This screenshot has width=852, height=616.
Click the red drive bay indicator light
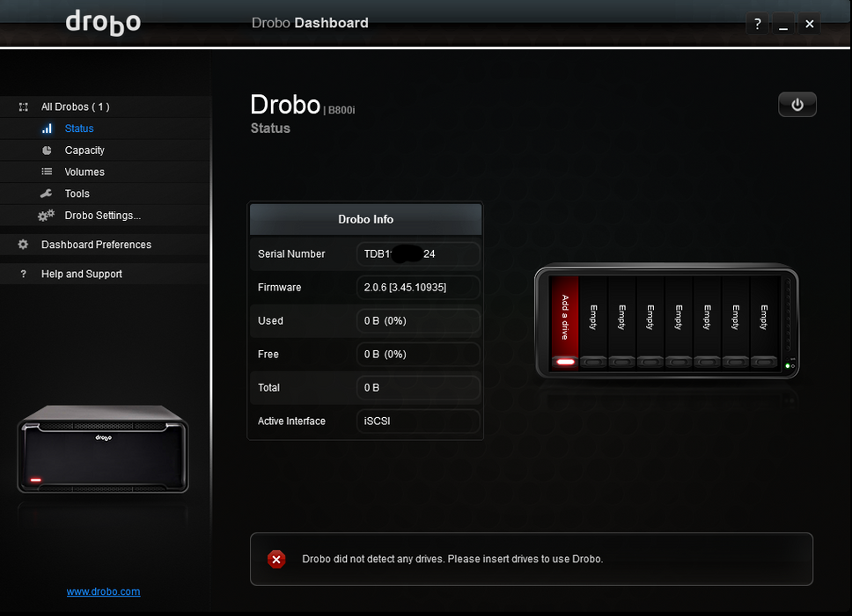click(566, 362)
